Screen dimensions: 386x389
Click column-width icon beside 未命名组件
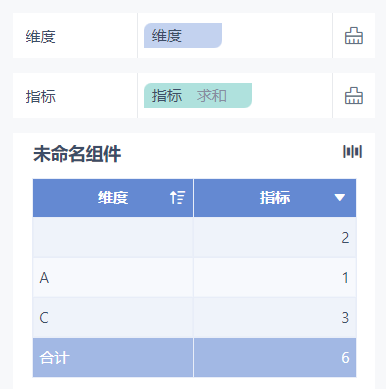(x=352, y=152)
